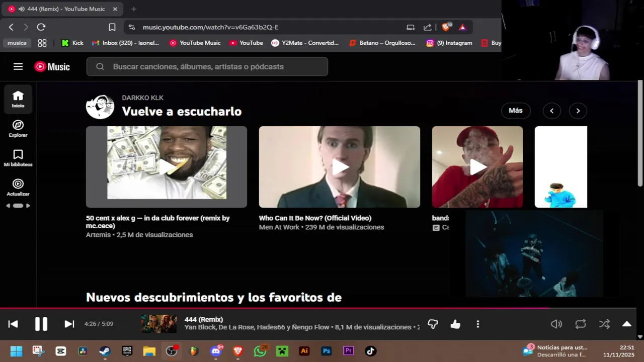Expand the player page with the arrow
Viewport: 644px width, 362px height.
tap(627, 324)
